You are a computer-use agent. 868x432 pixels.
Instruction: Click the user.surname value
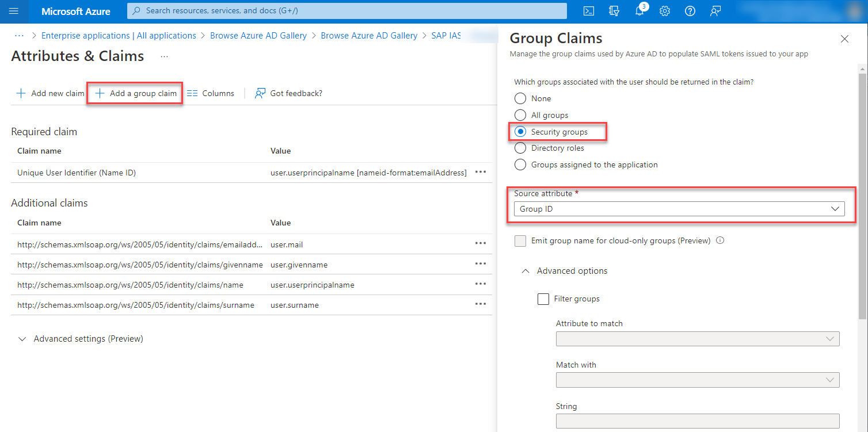(x=295, y=305)
